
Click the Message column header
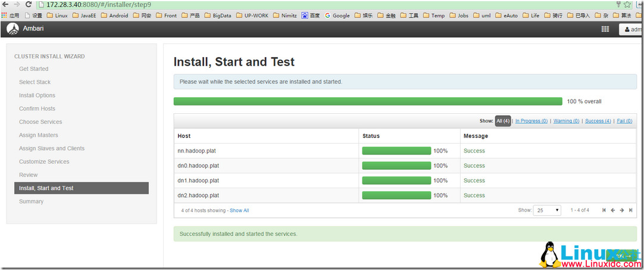point(476,136)
